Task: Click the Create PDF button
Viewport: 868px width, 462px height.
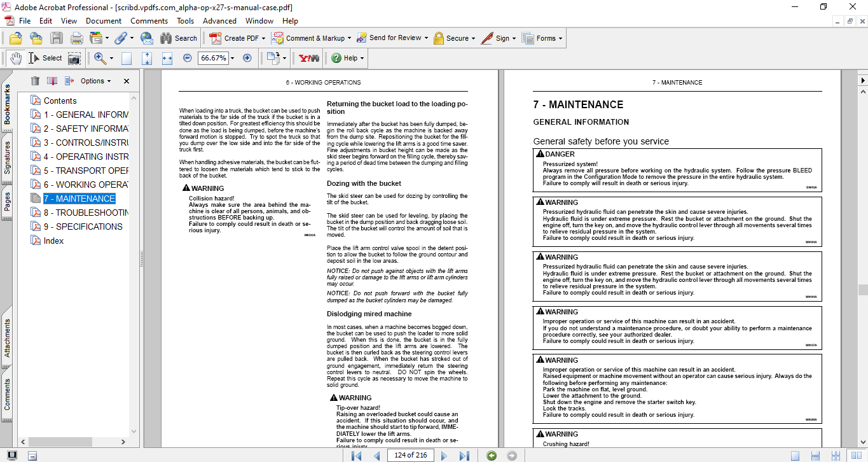Action: 235,38
